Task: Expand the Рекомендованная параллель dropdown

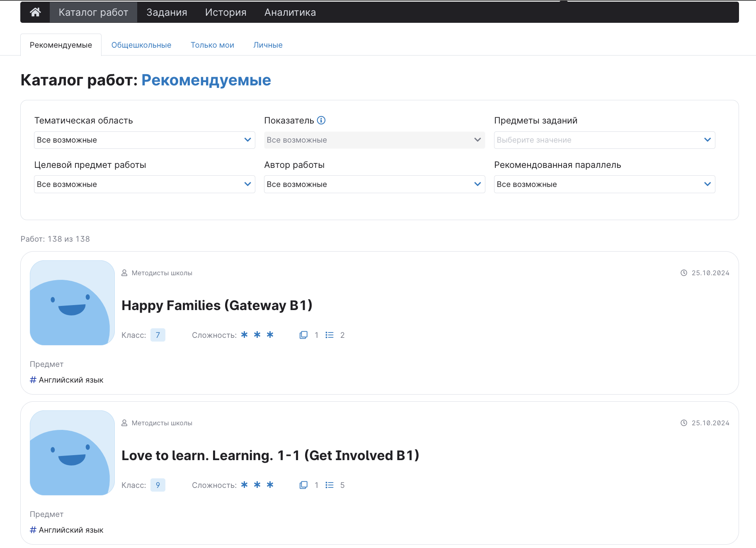Action: pyautogui.click(x=604, y=184)
